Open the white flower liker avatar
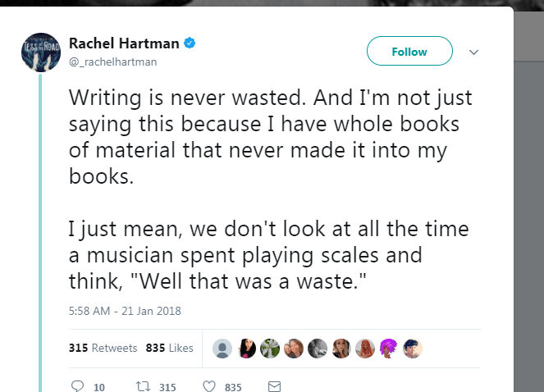The width and height of the screenshot is (544, 392). 270,349
